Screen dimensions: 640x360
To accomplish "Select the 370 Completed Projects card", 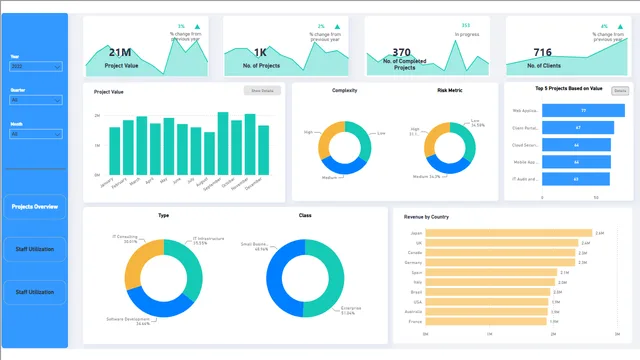I will [427, 46].
